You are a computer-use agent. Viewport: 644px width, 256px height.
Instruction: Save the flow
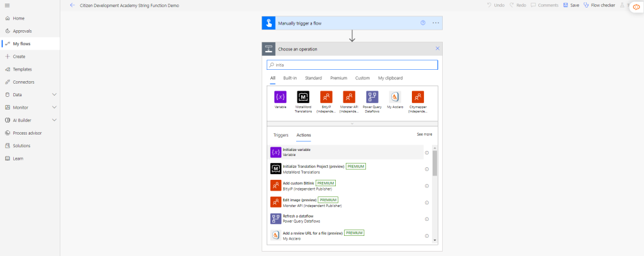571,5
